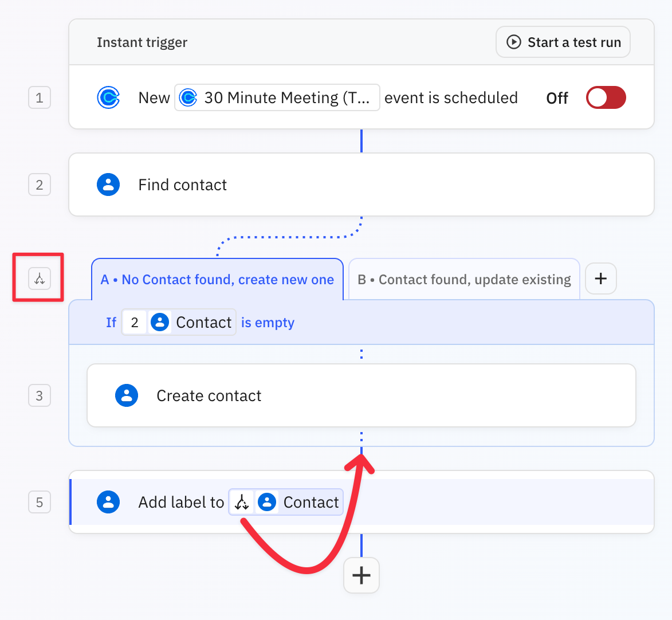Switch to branch A, No Contact found
The image size is (672, 620).
coord(218,279)
